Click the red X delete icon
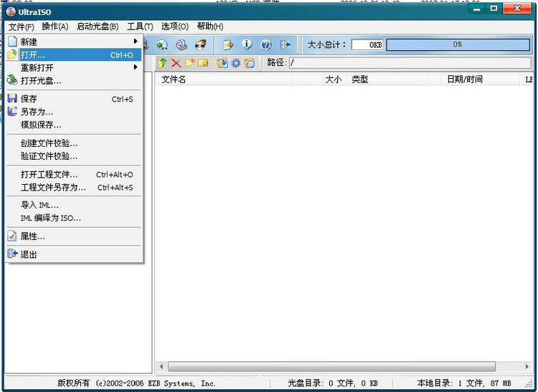 [x=176, y=63]
